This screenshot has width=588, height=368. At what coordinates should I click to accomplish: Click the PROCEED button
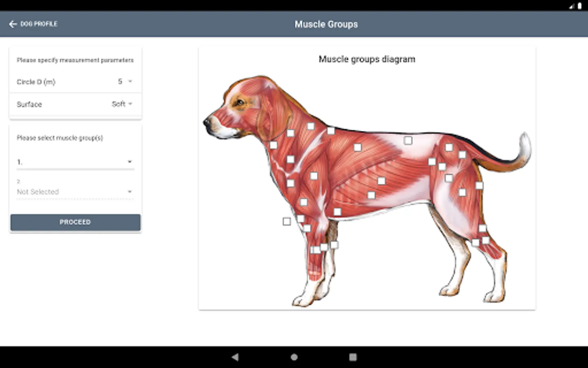[76, 222]
